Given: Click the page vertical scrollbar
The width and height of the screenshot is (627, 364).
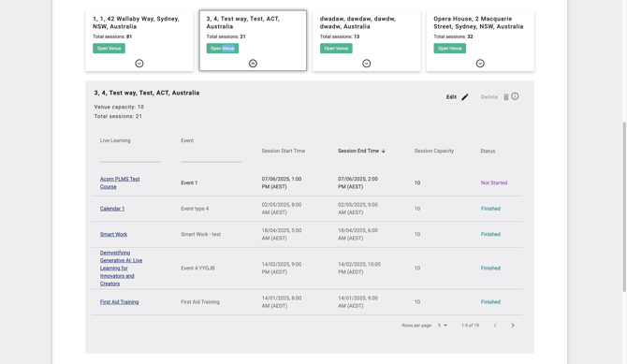Looking at the screenshot, I should point(624,207).
